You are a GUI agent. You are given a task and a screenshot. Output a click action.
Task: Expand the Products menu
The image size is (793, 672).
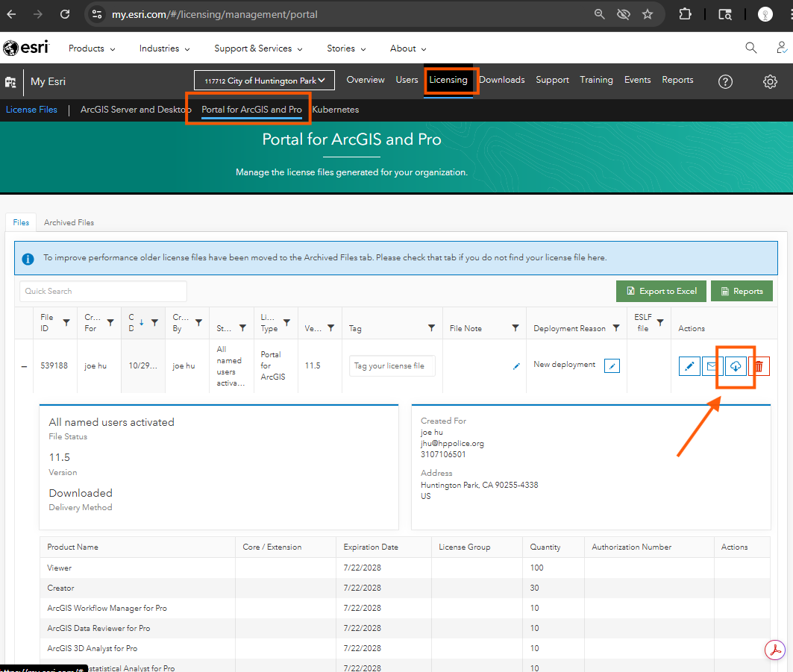click(92, 48)
